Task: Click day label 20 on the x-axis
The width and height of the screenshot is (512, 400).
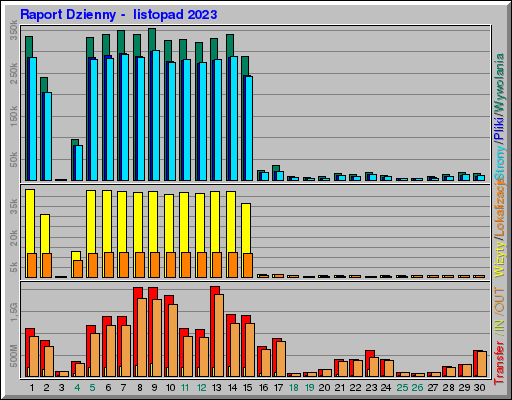Action: 324,388
